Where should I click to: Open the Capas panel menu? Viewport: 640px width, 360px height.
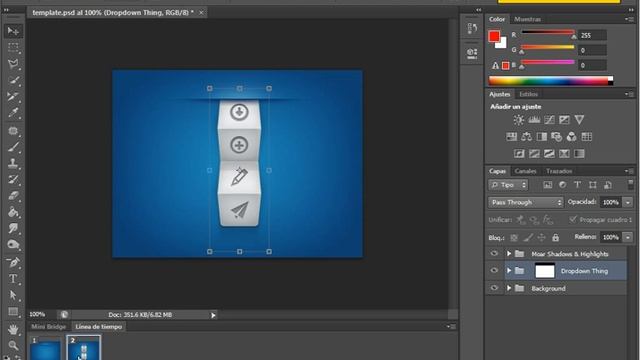coord(629,171)
